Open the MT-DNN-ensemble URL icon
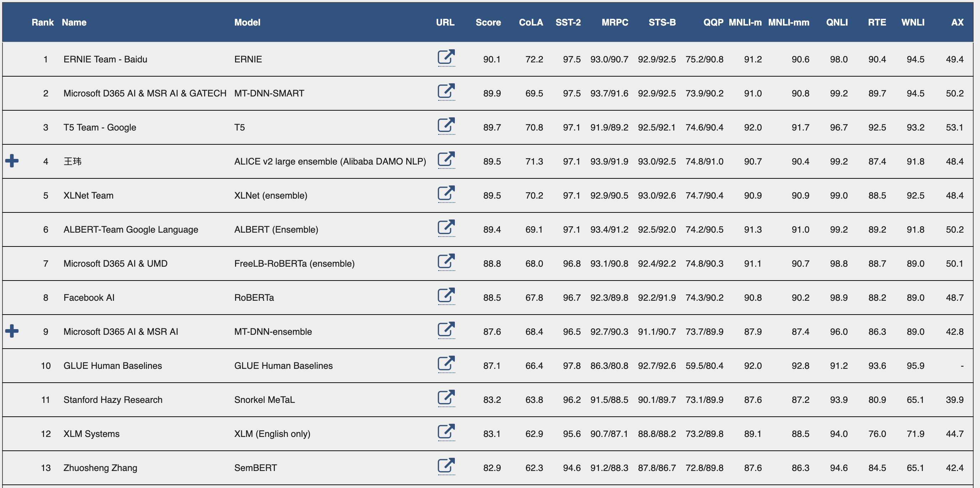This screenshot has width=980, height=488. [x=446, y=330]
